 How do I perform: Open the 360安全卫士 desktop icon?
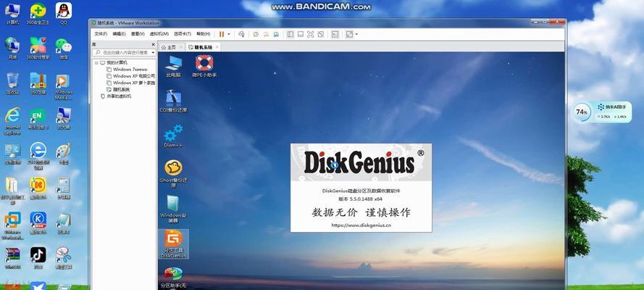pos(38,13)
